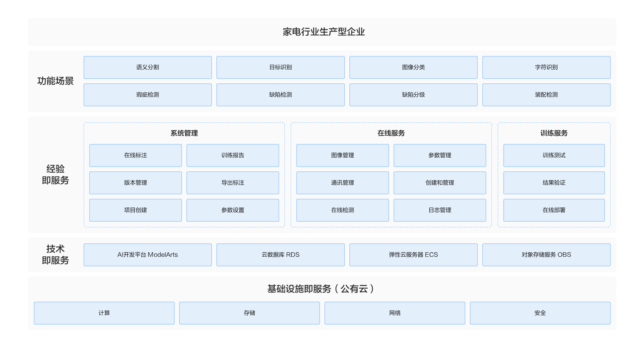
Task: Select the 版本管理 block
Action: [136, 183]
